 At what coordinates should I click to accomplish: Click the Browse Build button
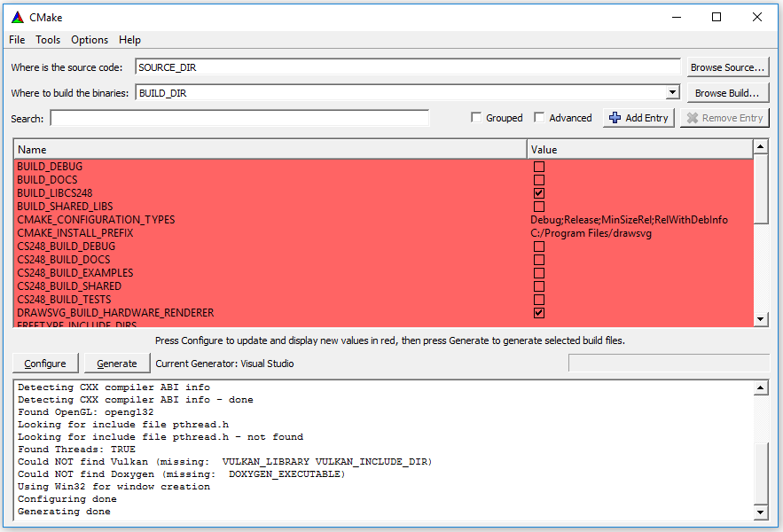[727, 93]
